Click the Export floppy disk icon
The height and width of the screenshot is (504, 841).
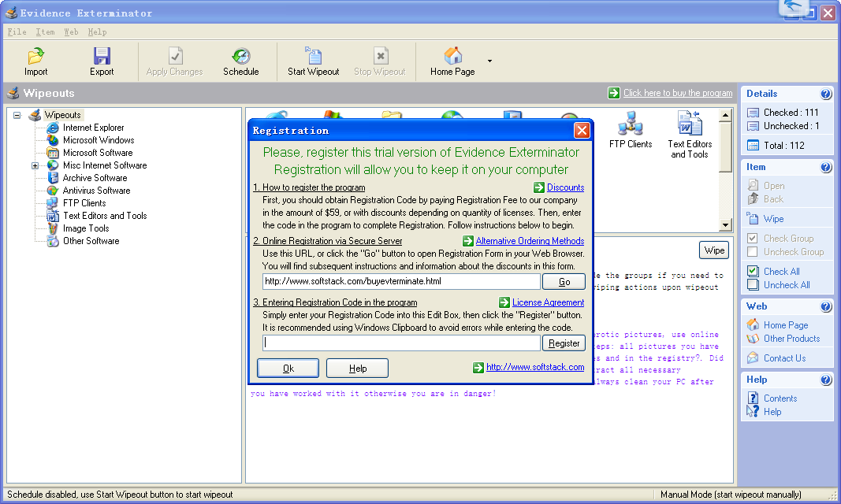pyautogui.click(x=102, y=57)
